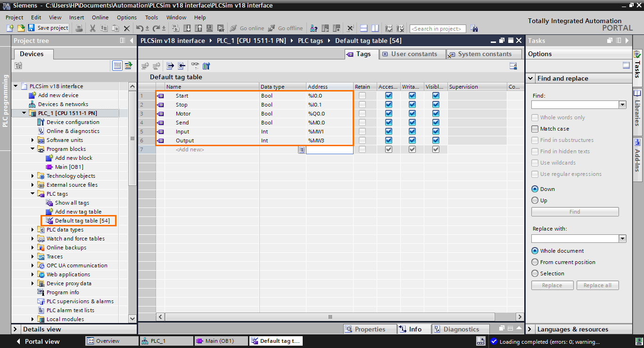Toggle Retain checkbox for Start tag
This screenshot has height=348, width=644.
tap(362, 96)
